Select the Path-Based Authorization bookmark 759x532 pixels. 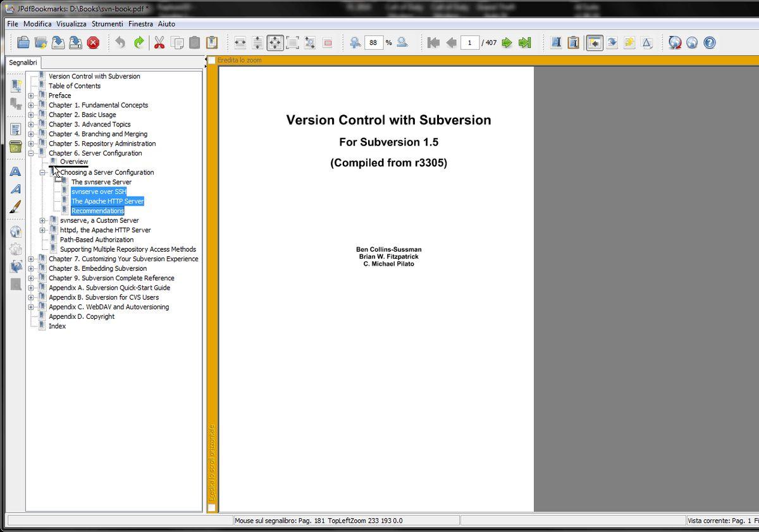(97, 240)
